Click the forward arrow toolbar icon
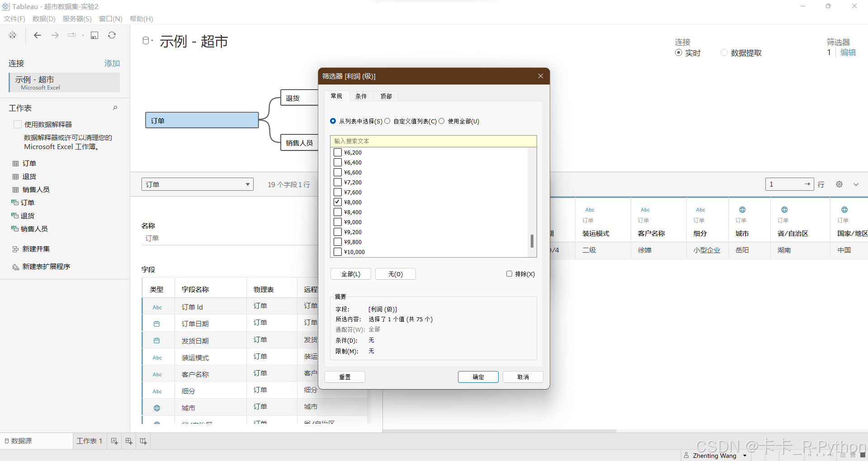868x461 pixels. point(55,35)
